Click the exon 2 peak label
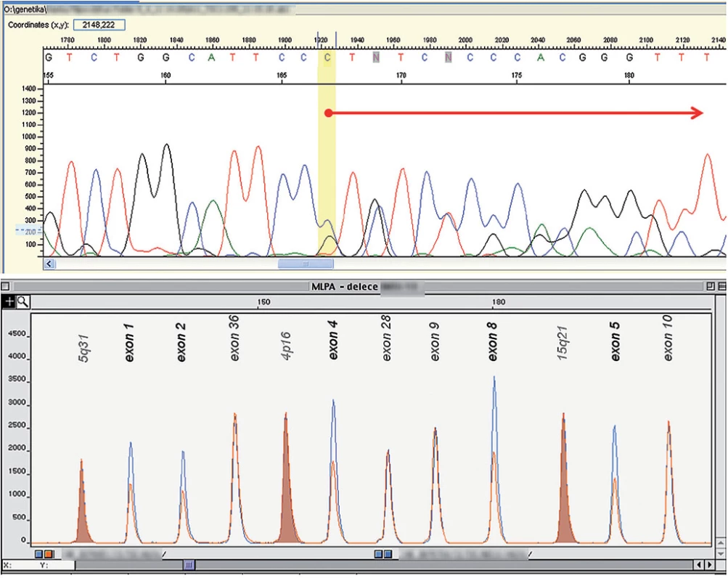This screenshot has height=581, width=728. pos(181,343)
